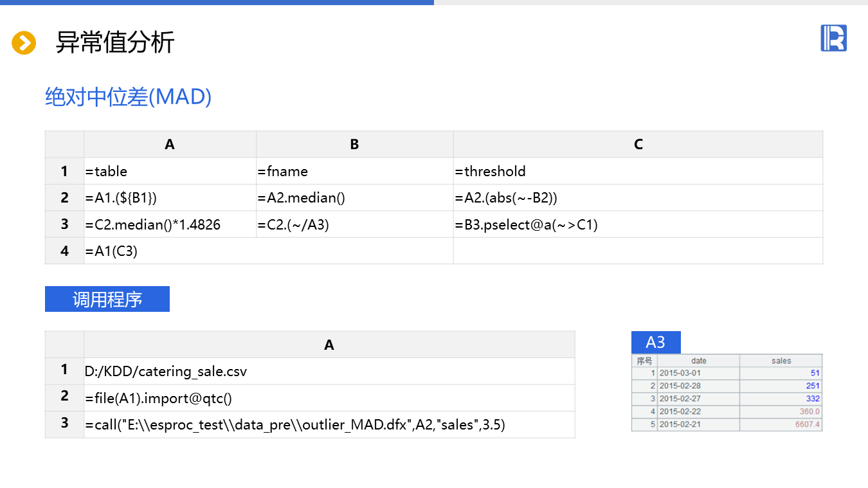The width and height of the screenshot is (868, 488).
Task: Select the =file(A1).import@qtc() cell
Action: pyautogui.click(x=329, y=399)
